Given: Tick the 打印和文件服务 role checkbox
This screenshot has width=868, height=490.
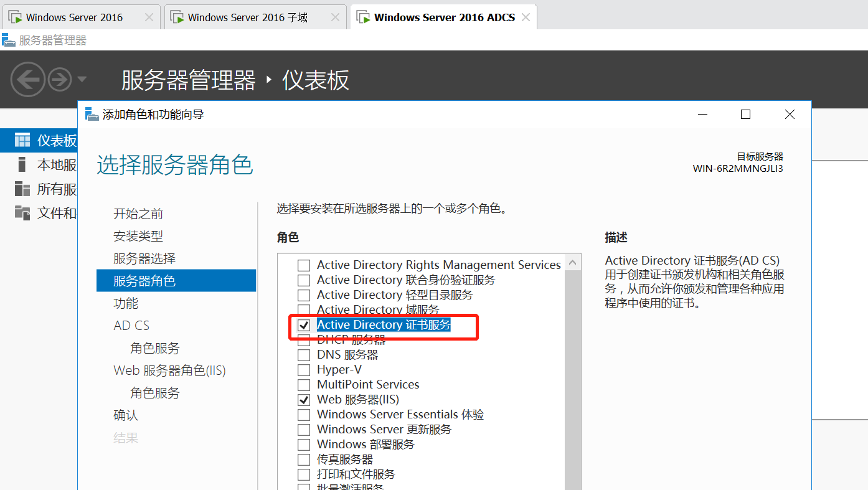Looking at the screenshot, I should coord(304,474).
